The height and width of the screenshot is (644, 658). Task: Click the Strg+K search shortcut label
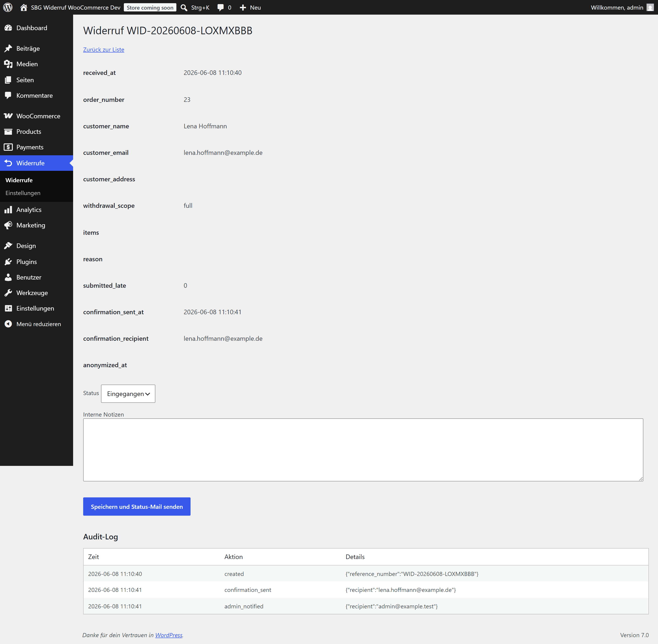tap(200, 8)
